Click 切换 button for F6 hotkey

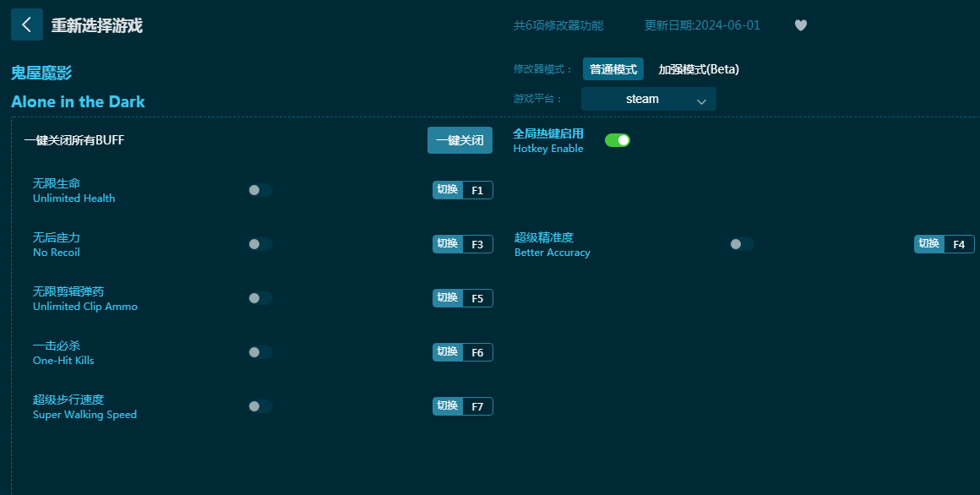[x=448, y=352]
